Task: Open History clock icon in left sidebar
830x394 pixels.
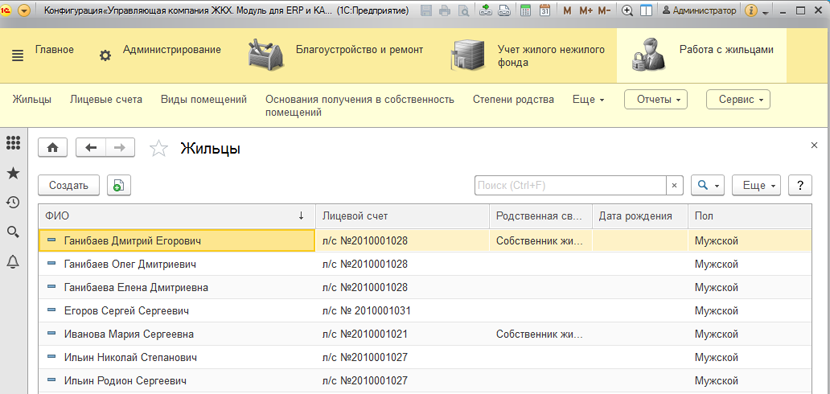Action: (13, 202)
